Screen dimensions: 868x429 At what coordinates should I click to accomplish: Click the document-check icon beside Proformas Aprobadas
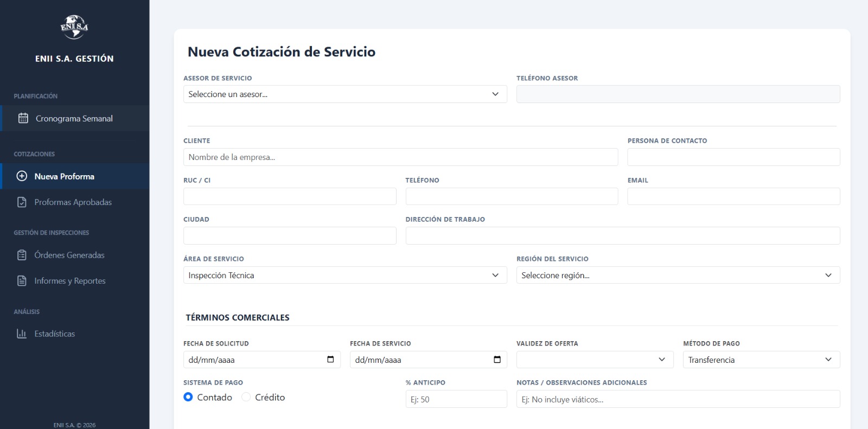(22, 202)
